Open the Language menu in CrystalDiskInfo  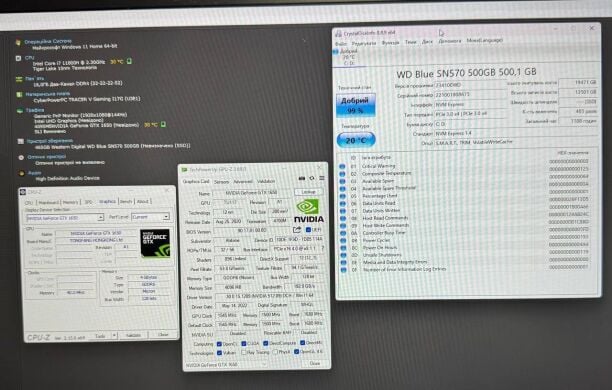point(485,40)
